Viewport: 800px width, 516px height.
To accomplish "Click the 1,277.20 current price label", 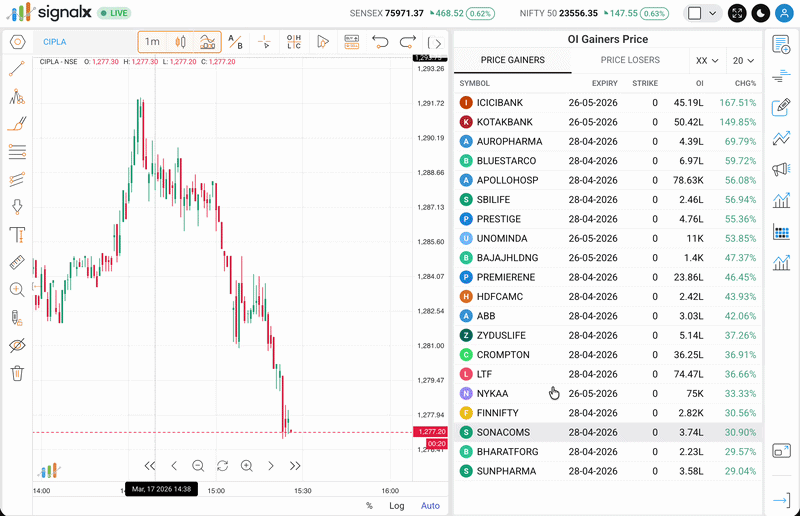I will point(431,432).
